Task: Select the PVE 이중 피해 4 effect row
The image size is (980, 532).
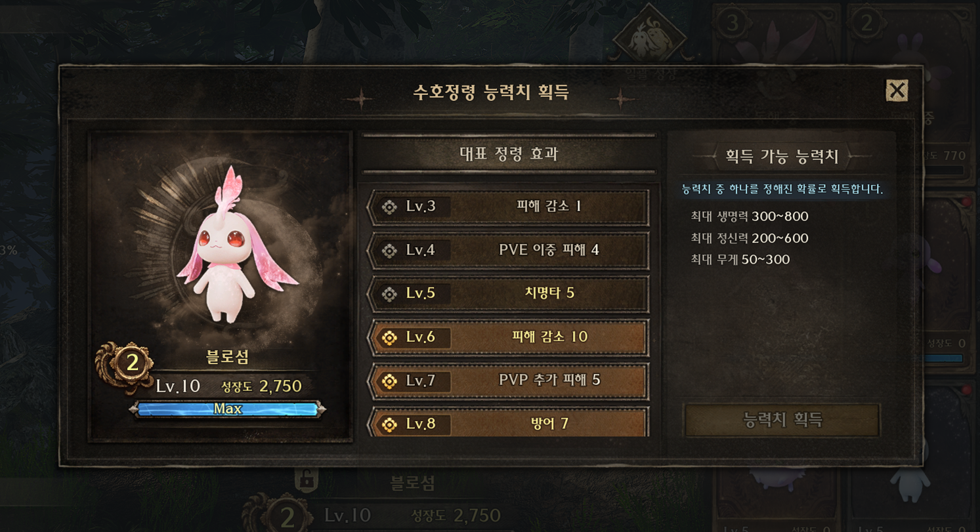Action: pyautogui.click(x=509, y=251)
